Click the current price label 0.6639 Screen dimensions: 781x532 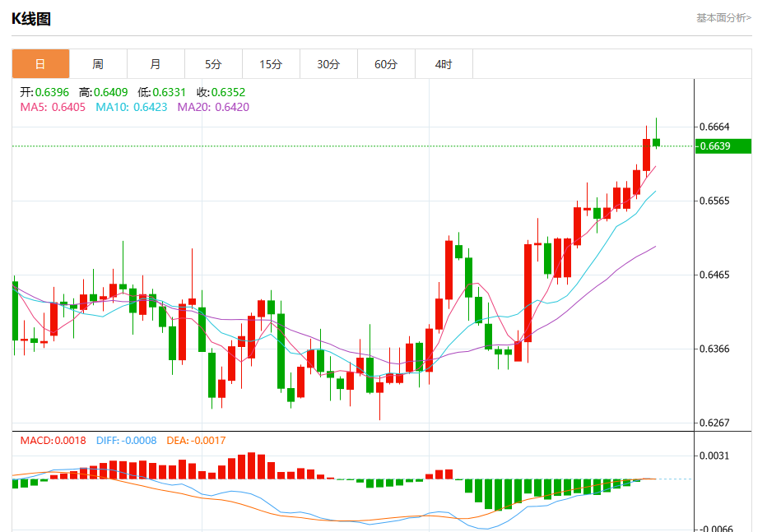723,146
